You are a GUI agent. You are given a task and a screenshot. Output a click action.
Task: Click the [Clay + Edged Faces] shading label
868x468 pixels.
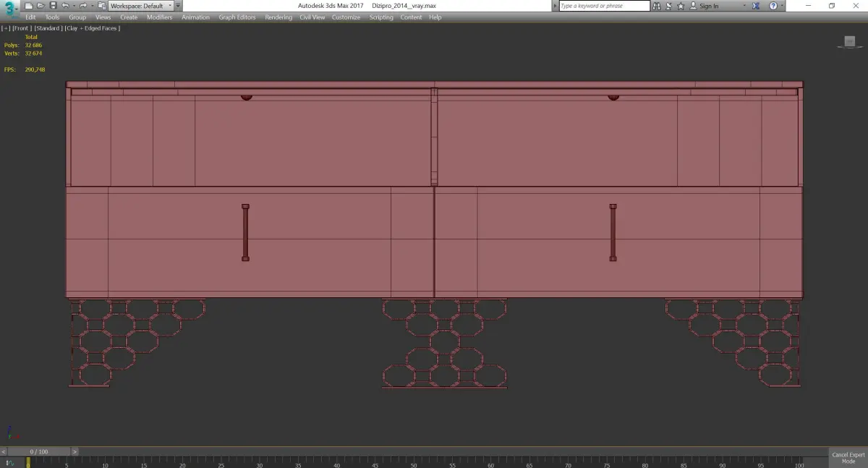(x=93, y=28)
